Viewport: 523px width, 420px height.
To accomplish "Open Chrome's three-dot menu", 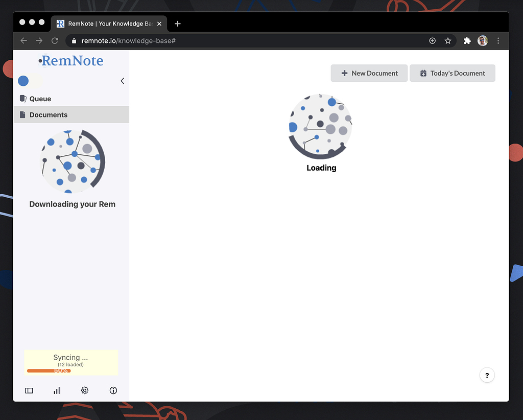I will pos(498,40).
